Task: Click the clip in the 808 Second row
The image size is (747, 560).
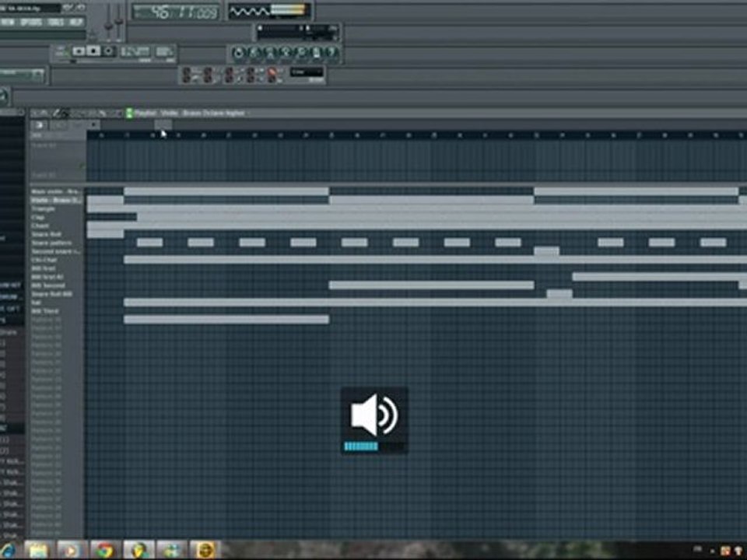Action: (431, 285)
